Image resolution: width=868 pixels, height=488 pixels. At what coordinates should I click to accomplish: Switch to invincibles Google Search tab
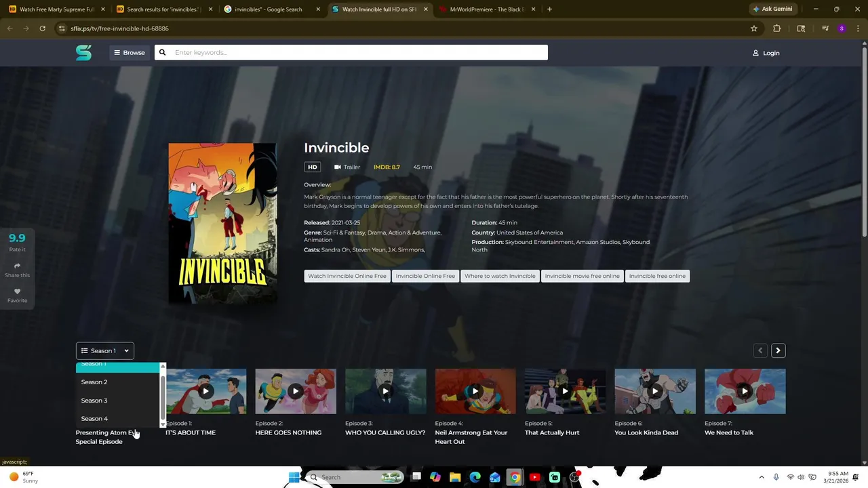[x=269, y=9]
